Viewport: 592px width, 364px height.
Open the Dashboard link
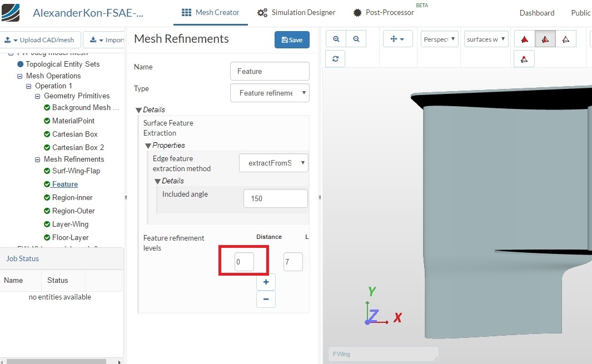tap(537, 13)
